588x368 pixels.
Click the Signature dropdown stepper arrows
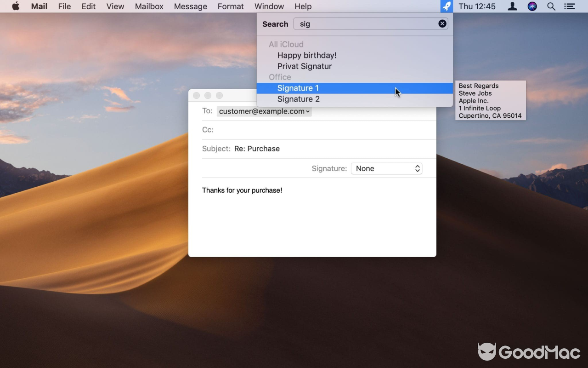[x=417, y=168]
